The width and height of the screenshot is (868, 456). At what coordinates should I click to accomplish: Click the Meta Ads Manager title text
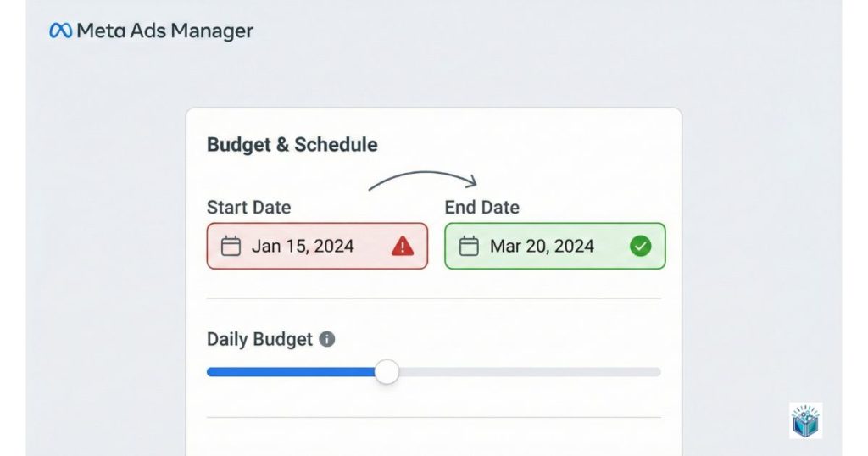click(164, 31)
